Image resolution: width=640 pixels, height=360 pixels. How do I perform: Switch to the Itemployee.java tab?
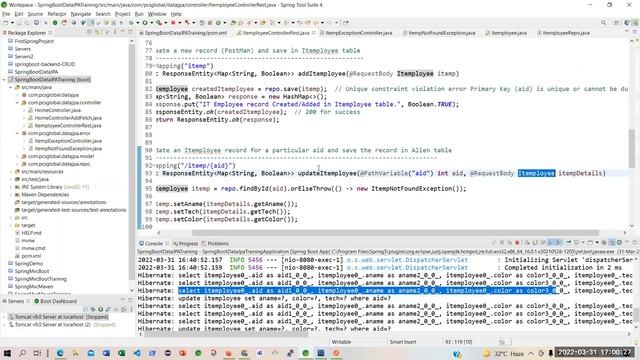tap(506, 33)
